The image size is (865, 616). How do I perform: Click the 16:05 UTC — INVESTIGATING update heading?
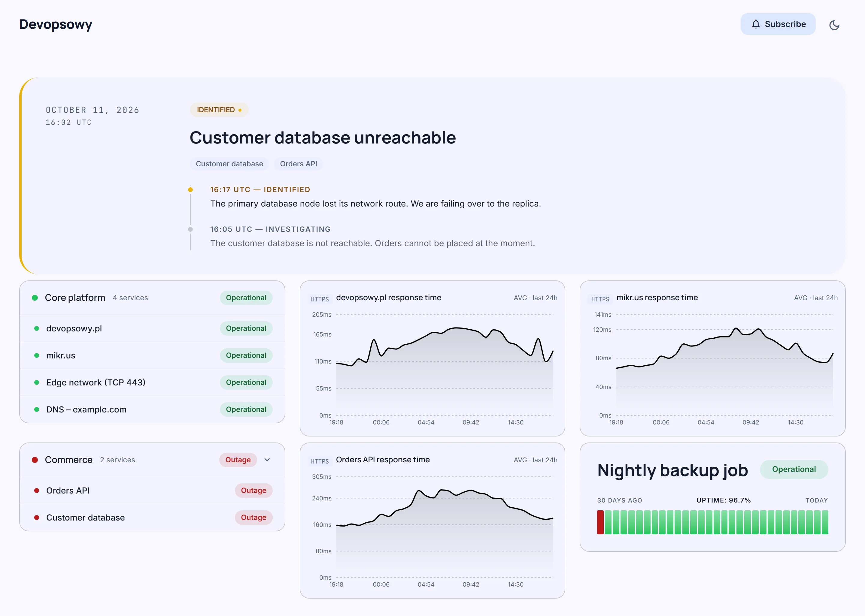(x=271, y=229)
